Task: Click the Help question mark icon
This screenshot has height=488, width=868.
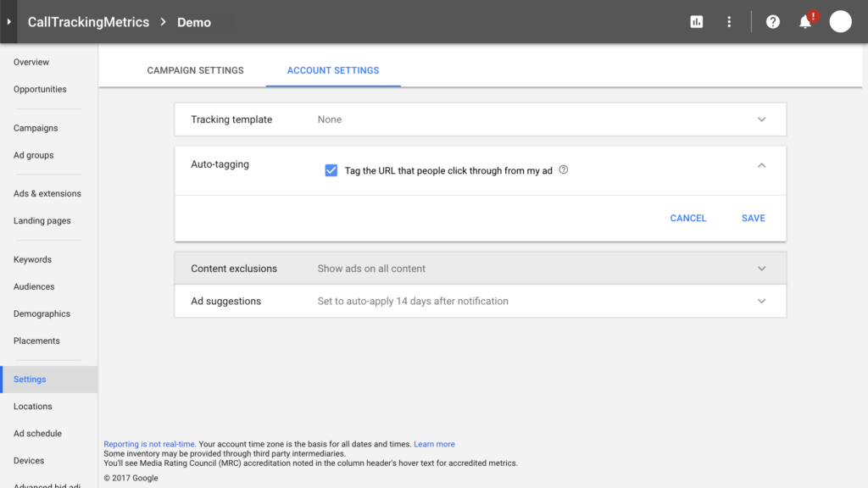Action: (772, 22)
